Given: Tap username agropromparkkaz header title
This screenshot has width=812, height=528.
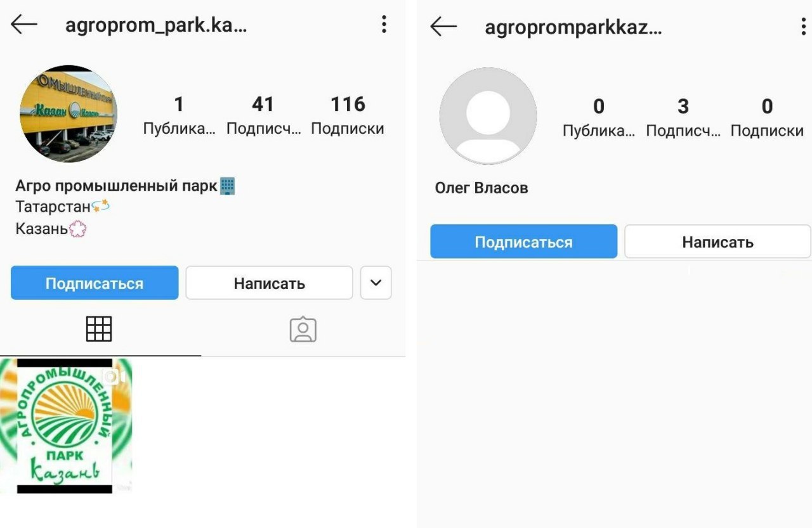Looking at the screenshot, I should (573, 27).
